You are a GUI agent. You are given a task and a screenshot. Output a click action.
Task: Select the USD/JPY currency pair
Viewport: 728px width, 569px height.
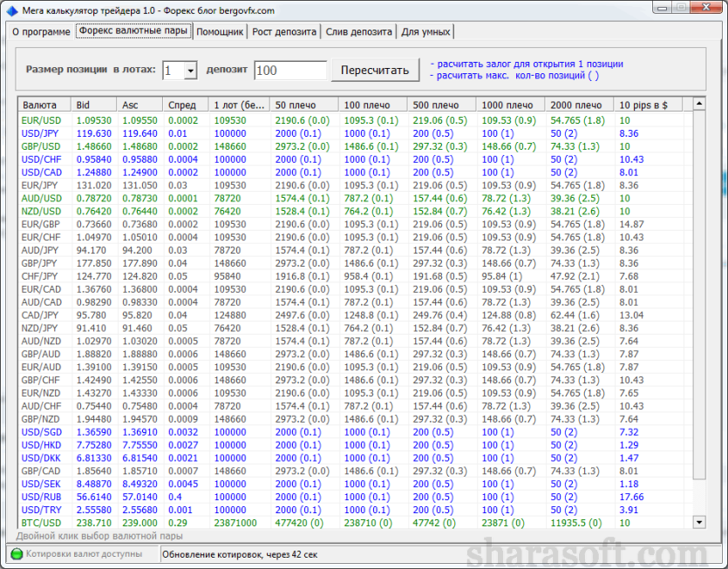[x=355, y=133]
